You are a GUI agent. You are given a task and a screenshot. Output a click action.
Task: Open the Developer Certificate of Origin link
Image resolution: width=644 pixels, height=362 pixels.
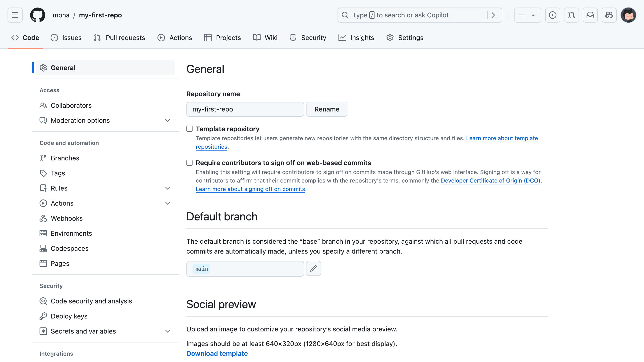pos(491,180)
